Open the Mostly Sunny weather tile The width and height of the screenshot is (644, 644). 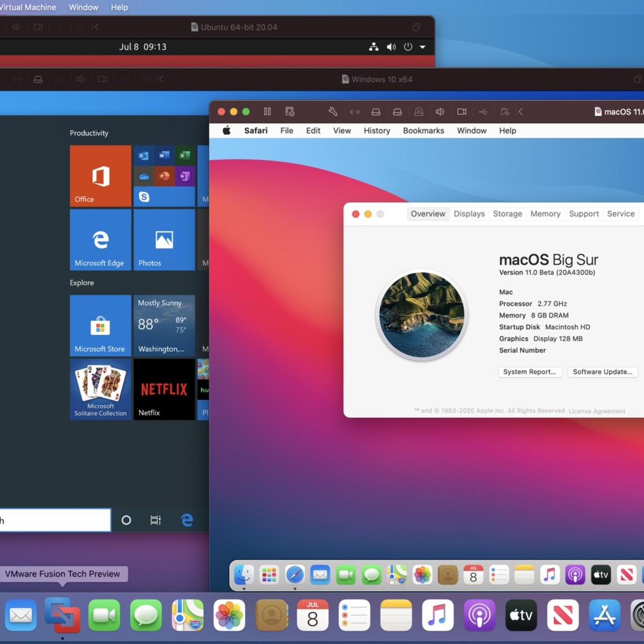(164, 326)
